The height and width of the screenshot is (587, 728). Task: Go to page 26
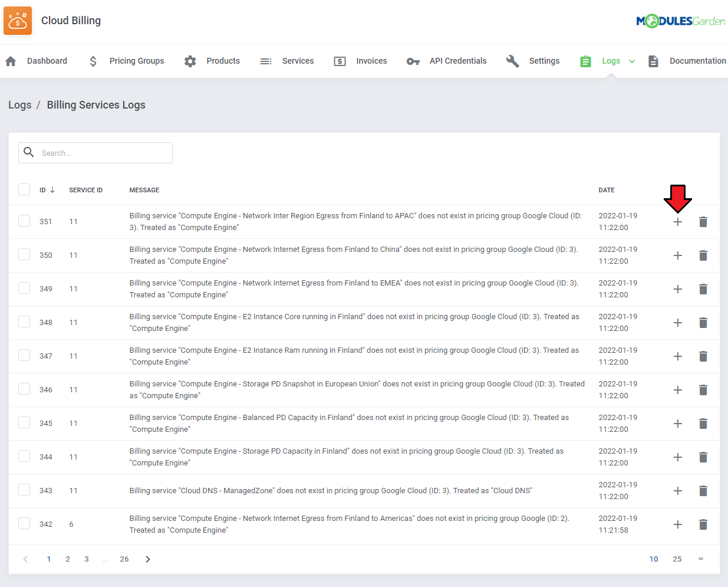(x=124, y=559)
